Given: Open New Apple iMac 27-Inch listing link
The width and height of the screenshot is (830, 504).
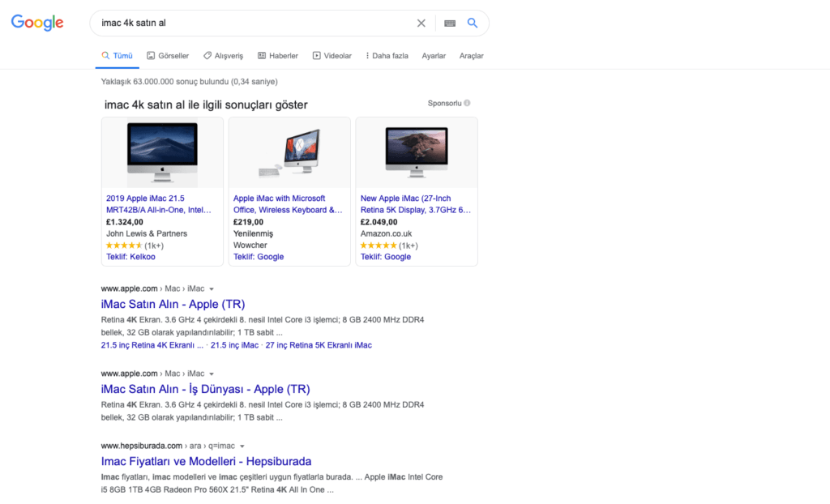Looking at the screenshot, I should (416, 204).
